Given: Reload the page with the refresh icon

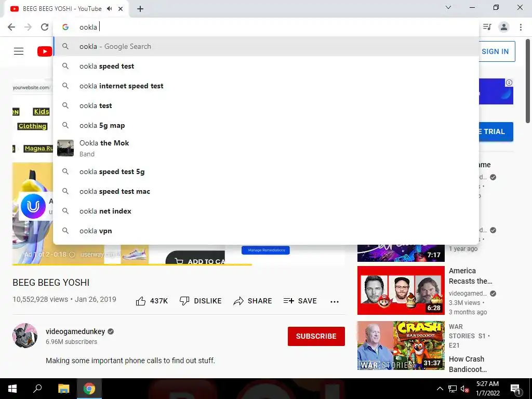Looking at the screenshot, I should click(x=45, y=27).
